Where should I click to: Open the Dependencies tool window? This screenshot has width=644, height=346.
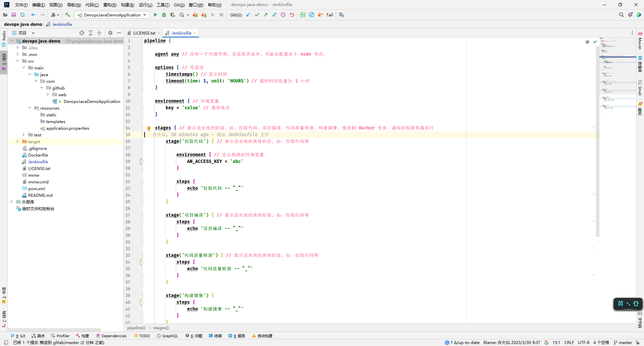(111, 336)
